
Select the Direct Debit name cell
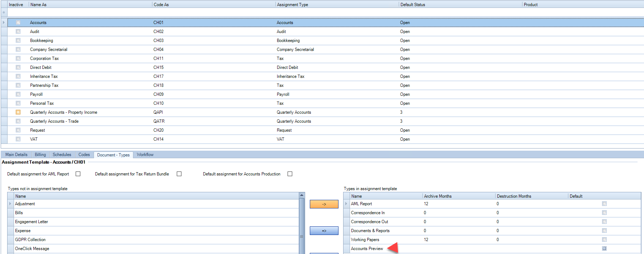(41, 67)
